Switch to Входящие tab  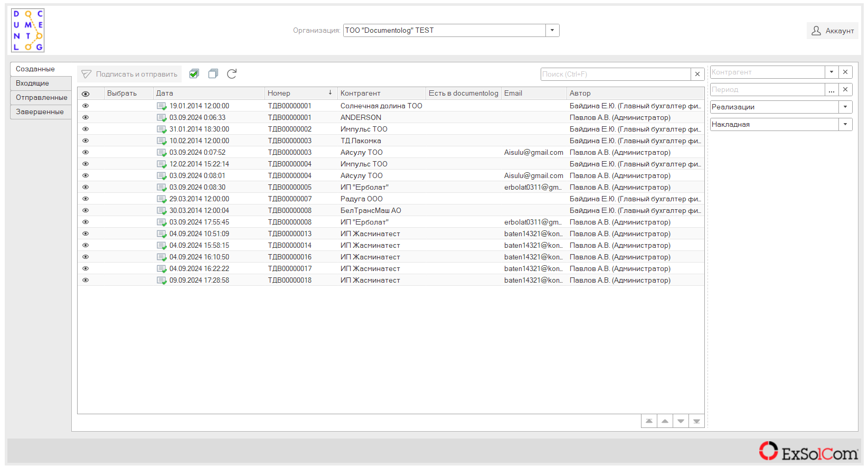41,83
